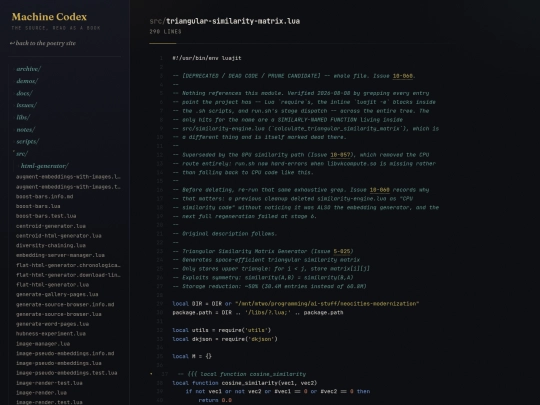Screen dimensions: 540x405
Task: Open generate-source-browser.lua file
Action: pos(59,314)
